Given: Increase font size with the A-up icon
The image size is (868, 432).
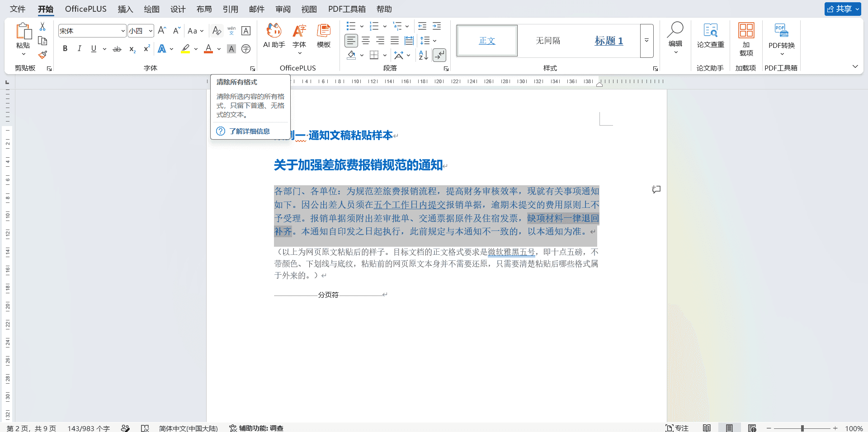Looking at the screenshot, I should pos(162,31).
